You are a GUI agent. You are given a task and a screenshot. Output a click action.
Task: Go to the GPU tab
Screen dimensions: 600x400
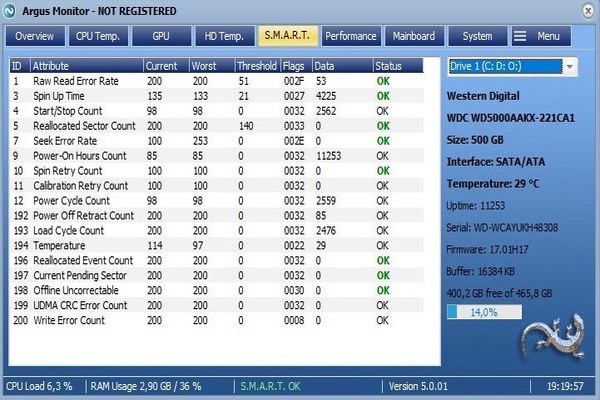pos(160,36)
